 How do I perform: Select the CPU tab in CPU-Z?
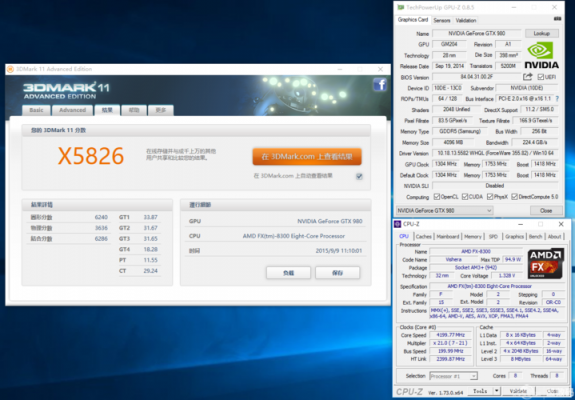[404, 236]
